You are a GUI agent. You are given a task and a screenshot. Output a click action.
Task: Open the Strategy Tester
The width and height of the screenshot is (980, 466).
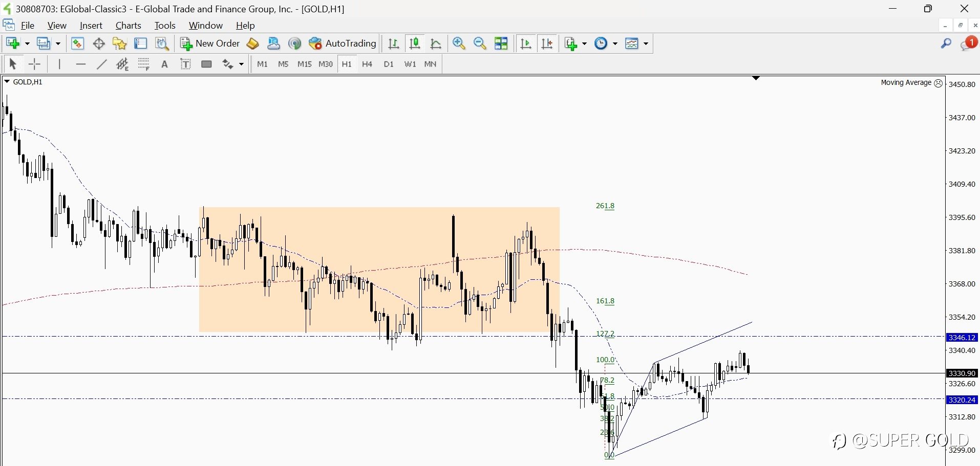click(162, 43)
